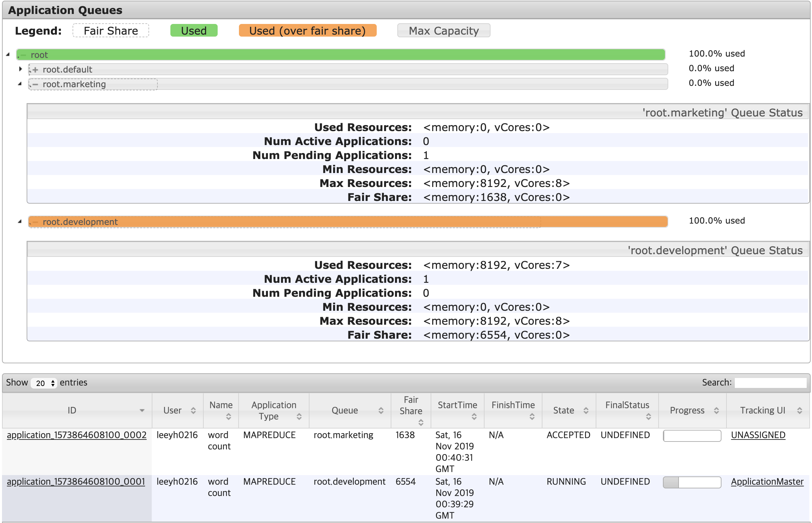Collapse the root.marketing queue triangle

pyautogui.click(x=20, y=84)
